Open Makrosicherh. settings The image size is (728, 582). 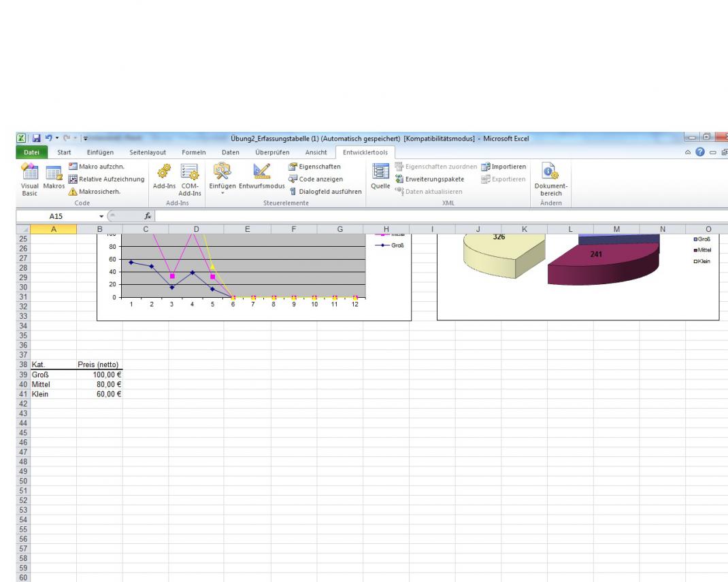coord(95,191)
